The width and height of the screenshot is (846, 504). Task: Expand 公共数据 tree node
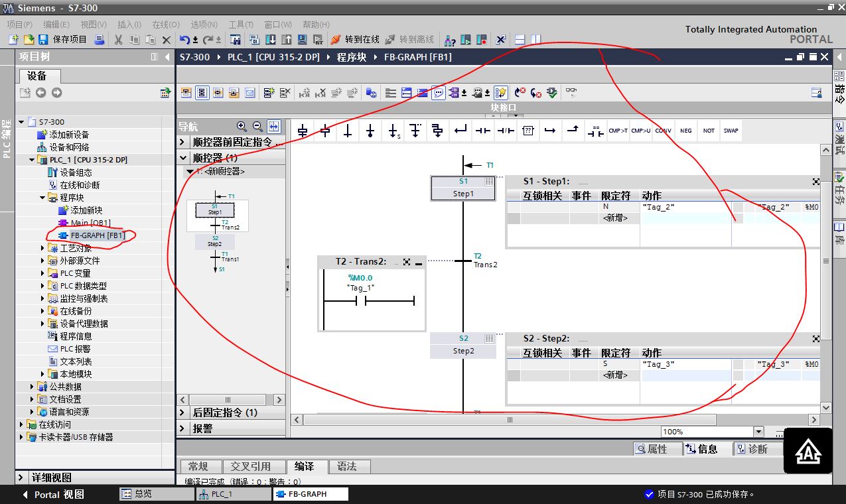(32, 387)
